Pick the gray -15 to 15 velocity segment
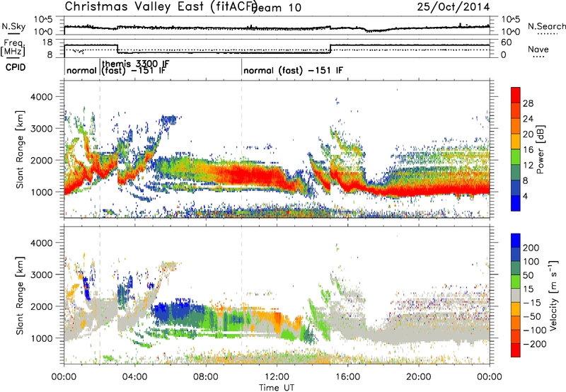 point(516,295)
